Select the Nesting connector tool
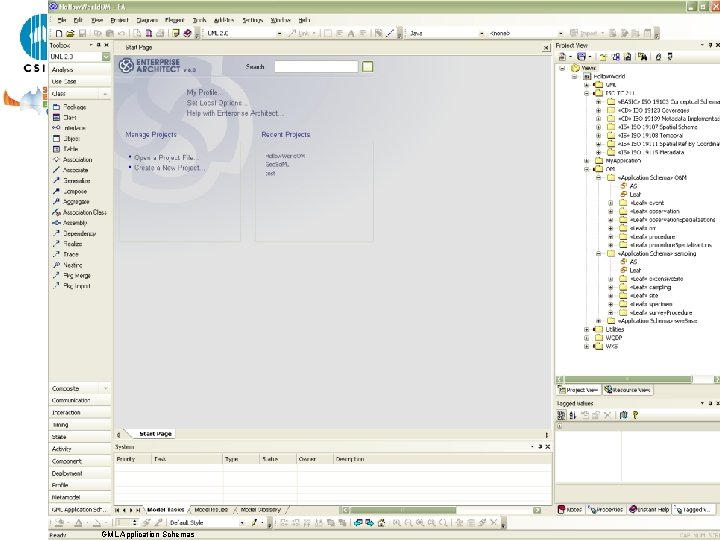720x540 pixels. click(x=68, y=265)
